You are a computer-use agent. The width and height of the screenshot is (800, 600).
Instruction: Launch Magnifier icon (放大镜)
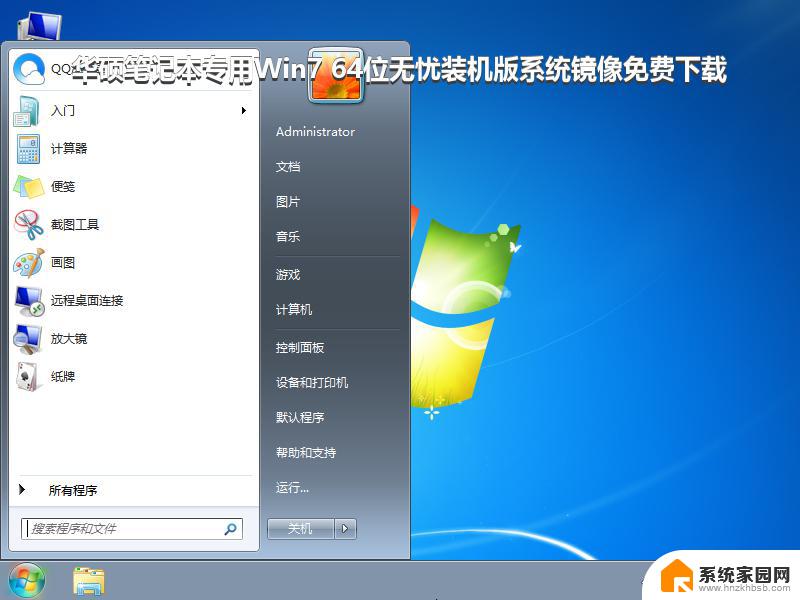(28, 339)
